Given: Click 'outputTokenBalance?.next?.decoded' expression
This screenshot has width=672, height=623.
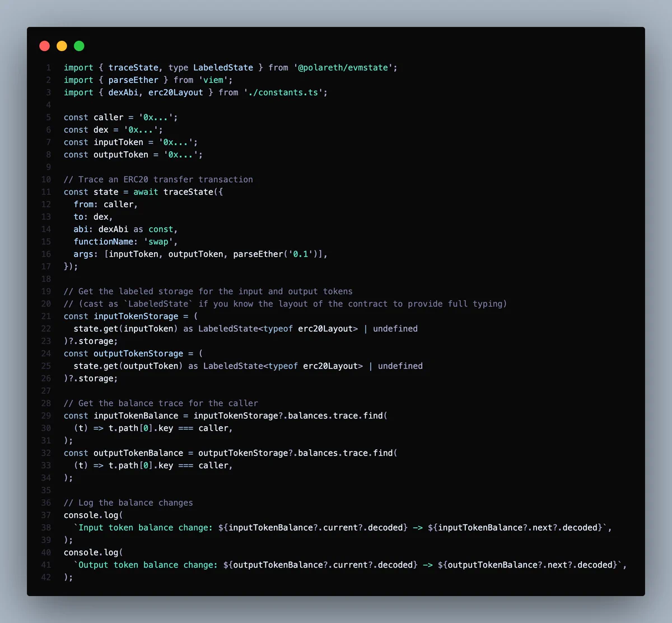Looking at the screenshot, I should (530, 565).
